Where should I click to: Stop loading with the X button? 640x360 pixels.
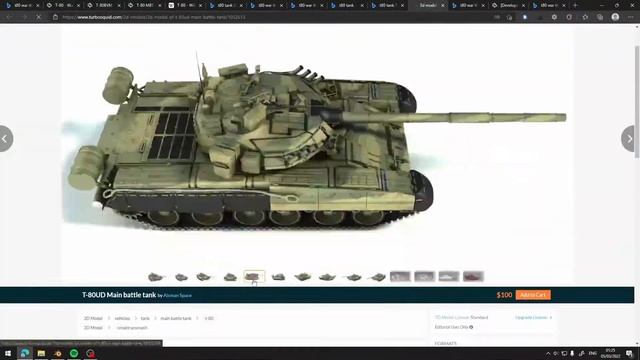point(38,17)
